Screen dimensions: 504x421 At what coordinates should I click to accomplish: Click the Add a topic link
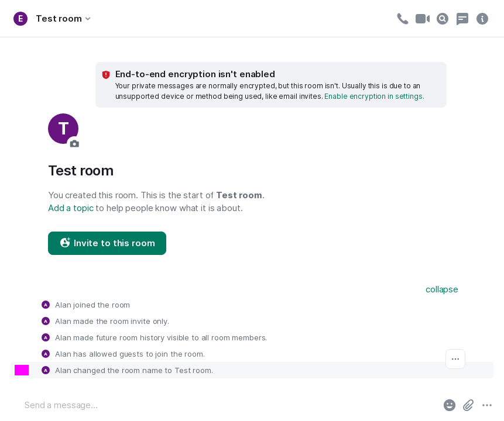coord(71,208)
